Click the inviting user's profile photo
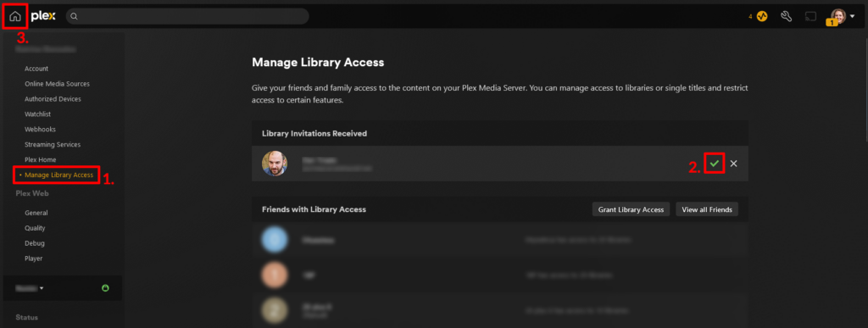 point(275,164)
